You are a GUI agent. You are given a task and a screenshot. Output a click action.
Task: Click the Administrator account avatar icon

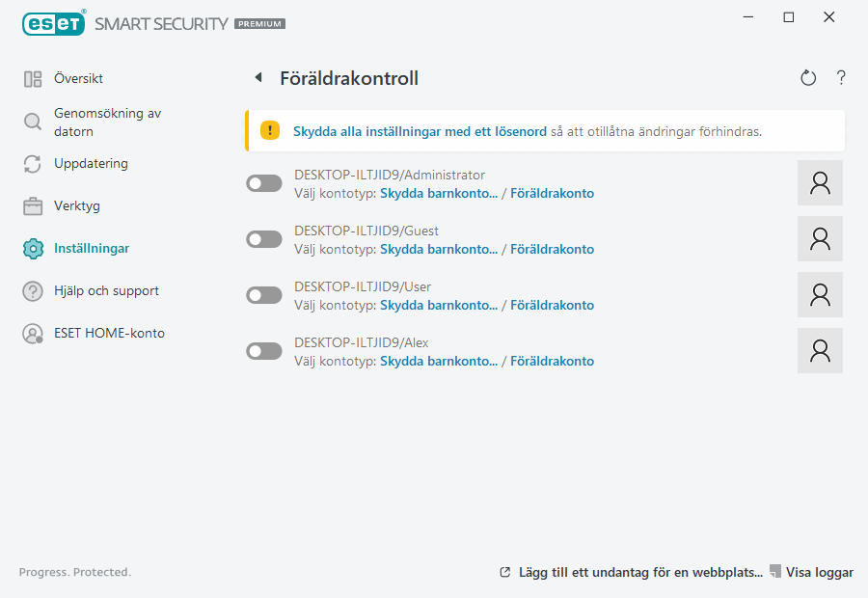(x=820, y=183)
